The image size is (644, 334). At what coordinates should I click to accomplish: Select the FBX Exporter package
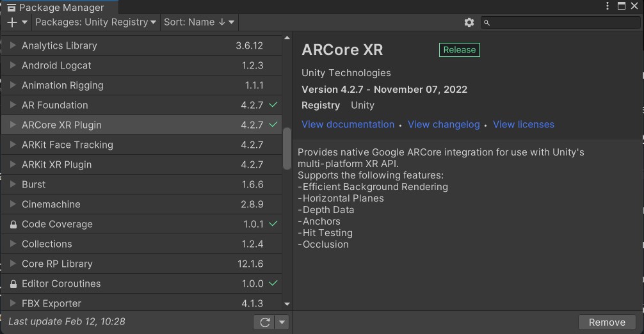(x=141, y=303)
